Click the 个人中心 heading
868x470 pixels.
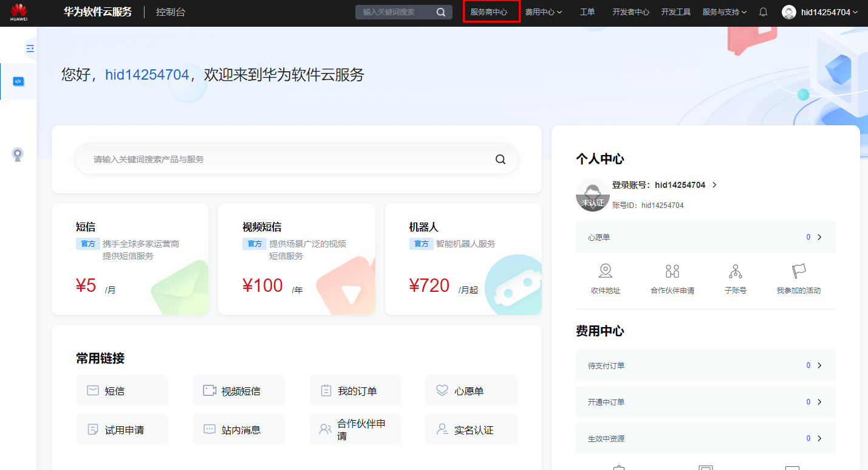coord(600,159)
